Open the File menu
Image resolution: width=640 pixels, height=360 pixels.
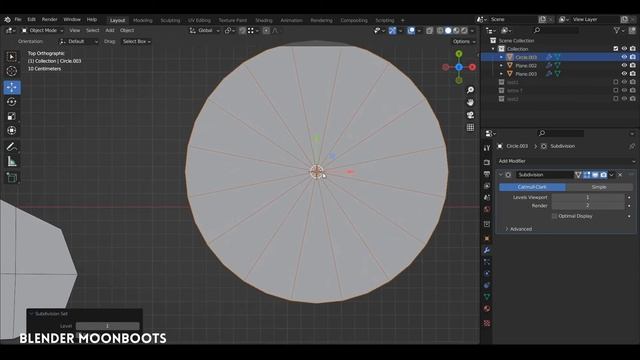click(18, 20)
